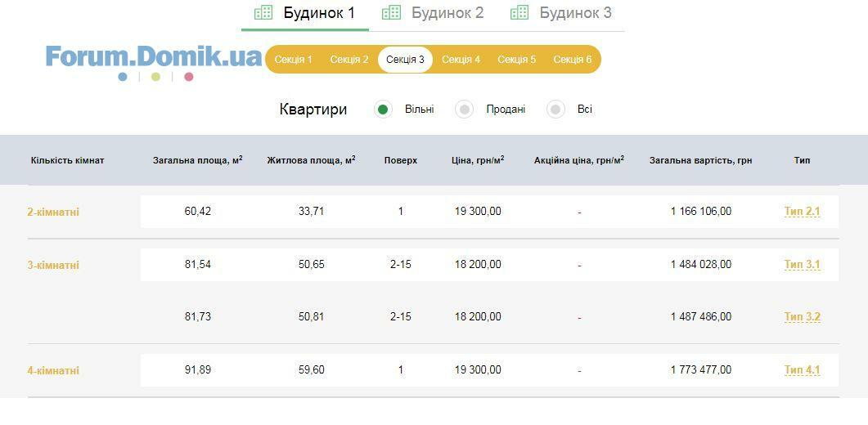
Task: Switch to the Будинок 3 tab
Action: [575, 13]
